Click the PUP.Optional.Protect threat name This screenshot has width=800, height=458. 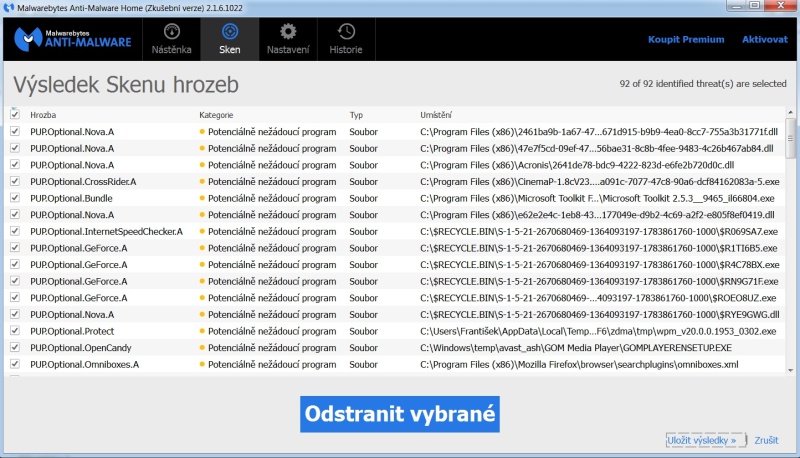pyautogui.click(x=72, y=332)
